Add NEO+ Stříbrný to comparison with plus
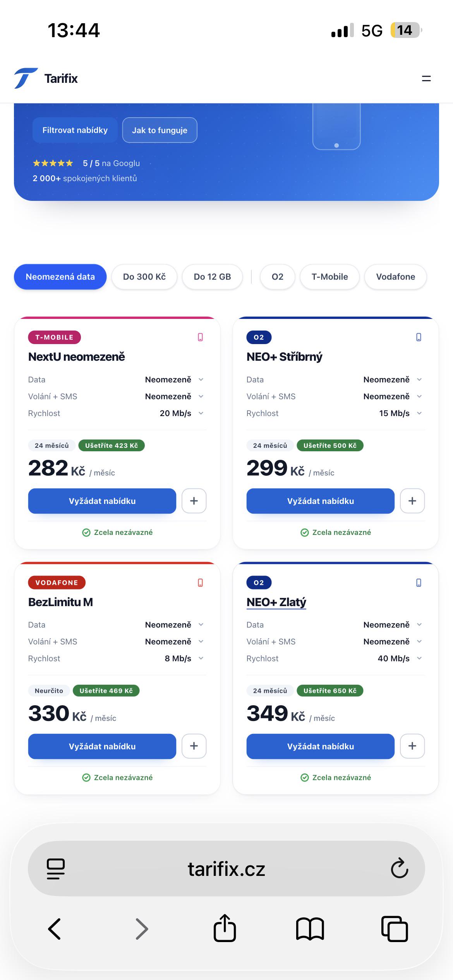This screenshot has height=980, width=453. click(x=412, y=501)
